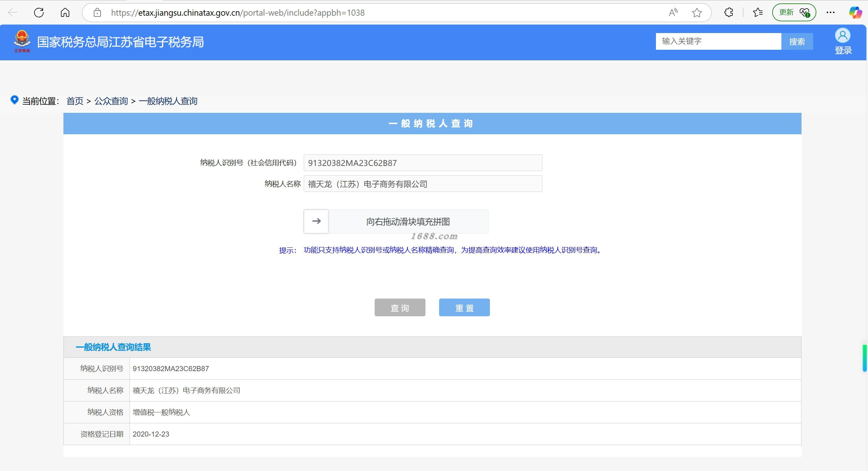Click the 登录 user avatar icon
The image size is (868, 471).
click(x=842, y=36)
